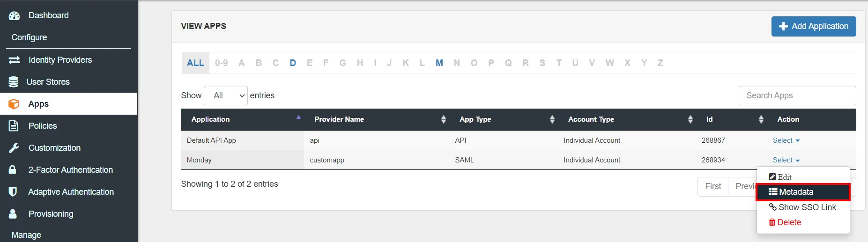Click the Identity Providers arrows icon
This screenshot has height=242, width=868.
pyautogui.click(x=14, y=60)
